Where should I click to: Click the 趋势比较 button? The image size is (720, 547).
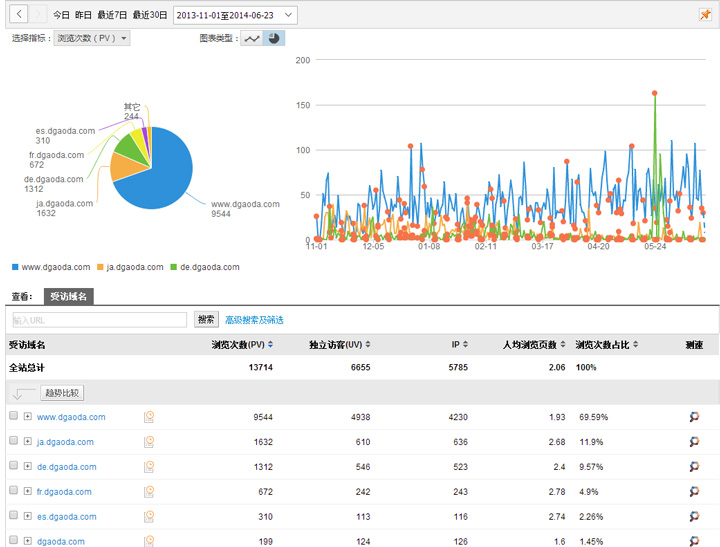62,393
